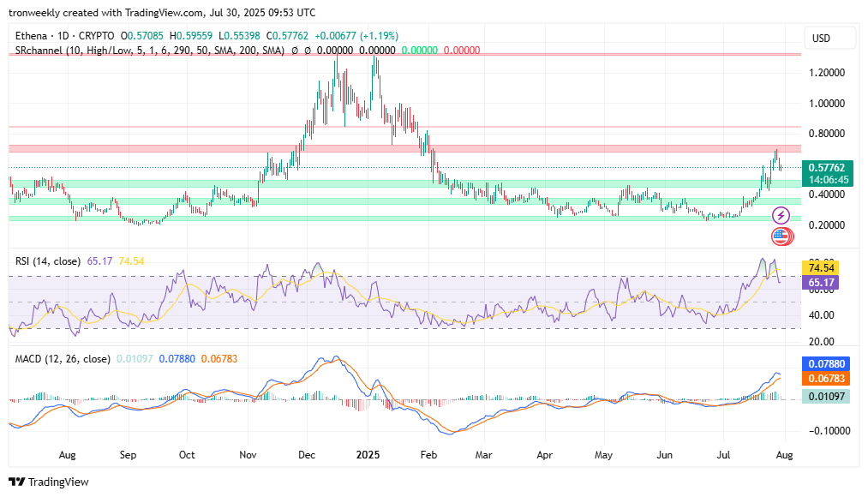The image size is (868, 497).
Task: Click the tronweekly created with TradingView.com header
Action: [x=162, y=13]
